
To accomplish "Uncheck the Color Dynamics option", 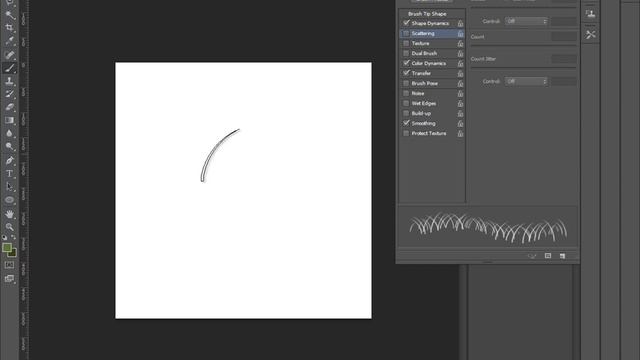I will (x=406, y=63).
